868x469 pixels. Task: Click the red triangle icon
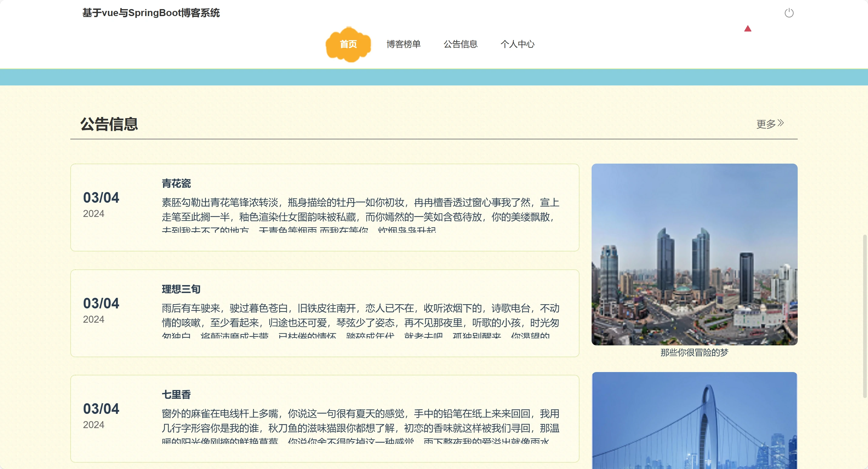[747, 29]
